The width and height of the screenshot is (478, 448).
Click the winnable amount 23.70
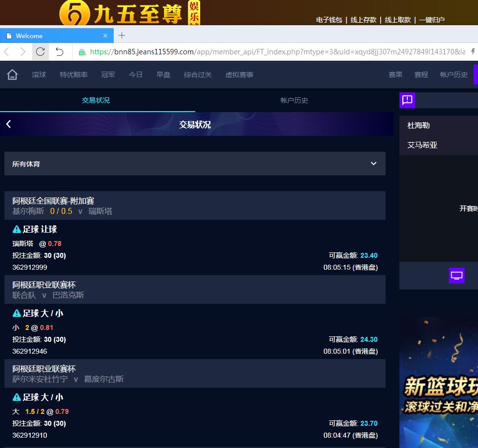(x=369, y=424)
